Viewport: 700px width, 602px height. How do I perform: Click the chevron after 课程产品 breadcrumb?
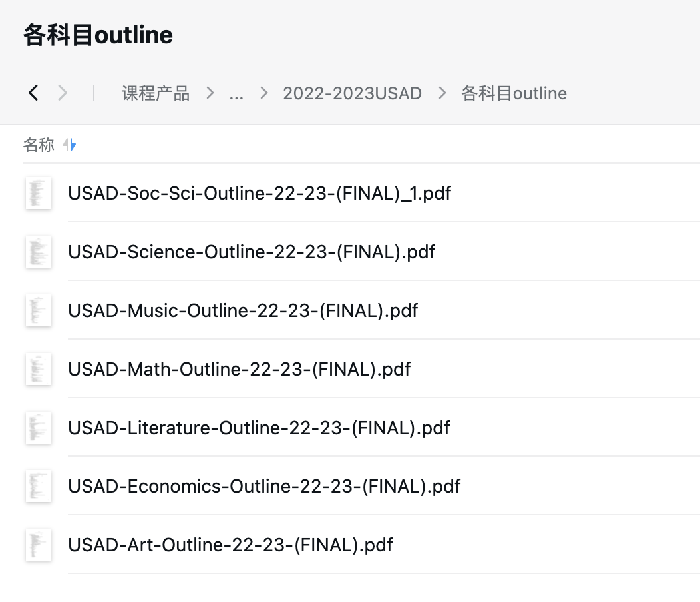point(210,93)
